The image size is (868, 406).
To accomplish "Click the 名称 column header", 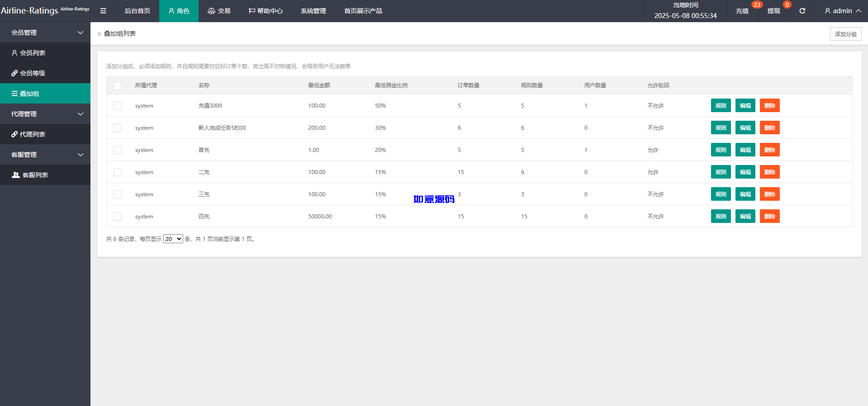I will [x=204, y=85].
